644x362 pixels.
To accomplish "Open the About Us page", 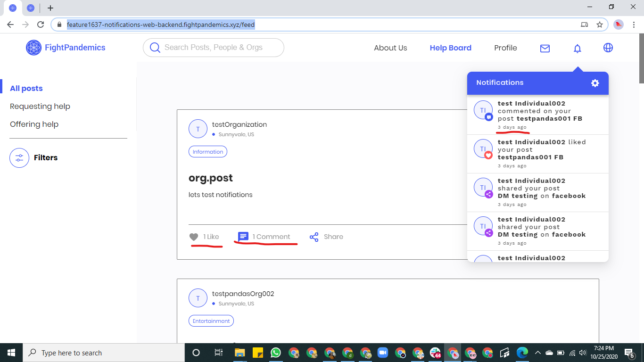I will pos(390,48).
